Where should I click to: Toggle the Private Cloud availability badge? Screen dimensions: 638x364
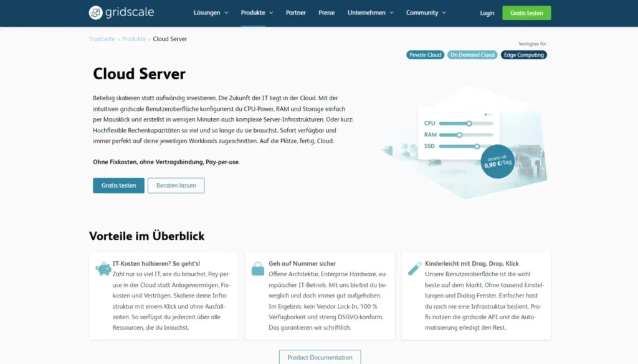pyautogui.click(x=425, y=54)
